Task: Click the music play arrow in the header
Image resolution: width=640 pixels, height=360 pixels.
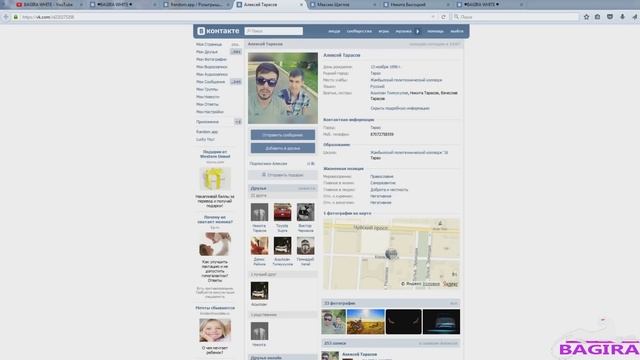Action: (418, 31)
